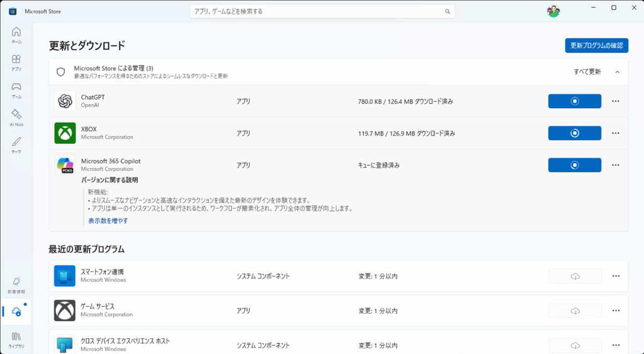Collapse the Microsoft Store による管理 section

(x=617, y=71)
